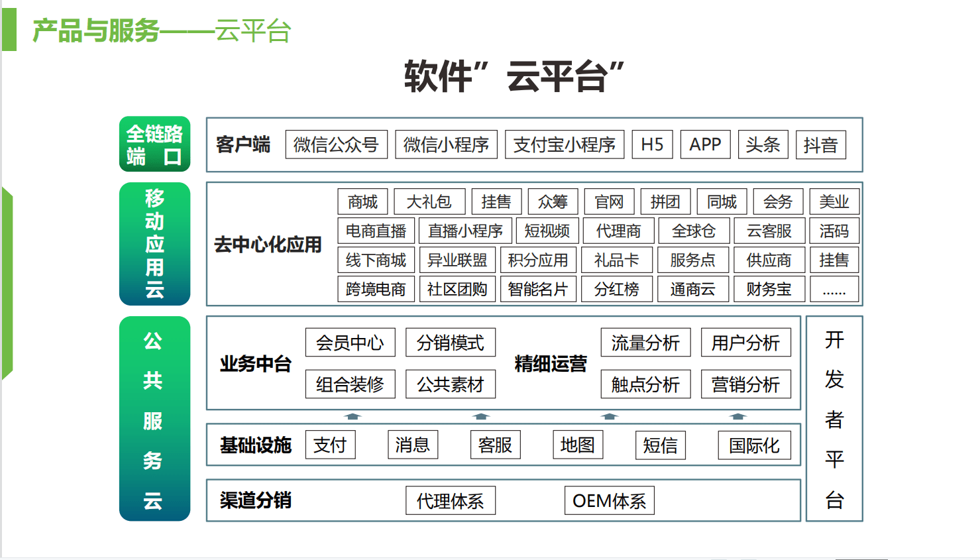Viewport: 980px width, 560px height.
Task: Select the 地图 box
Action: [x=578, y=445]
